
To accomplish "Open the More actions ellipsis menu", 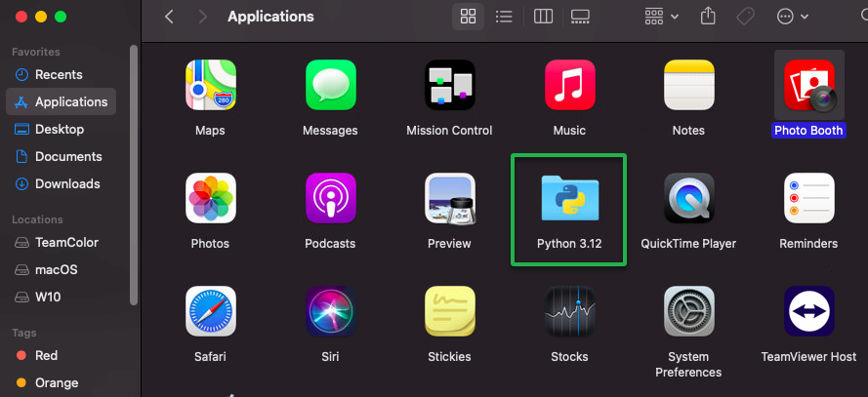I will (793, 17).
